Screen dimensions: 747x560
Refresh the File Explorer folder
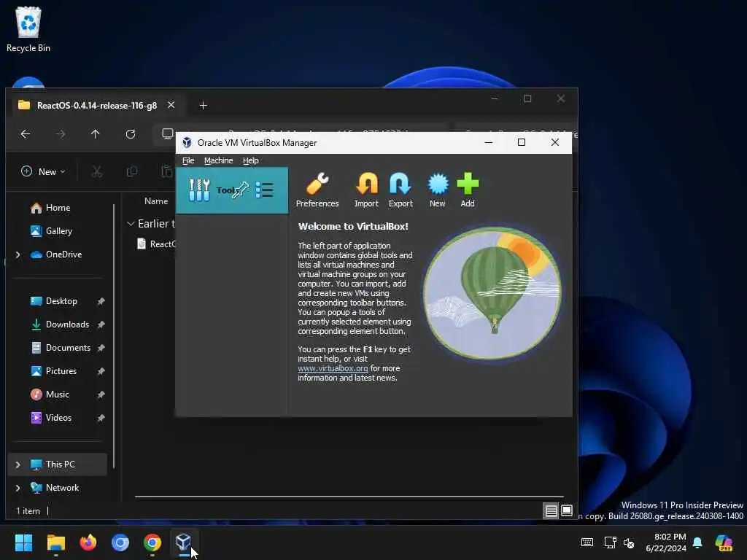(131, 134)
